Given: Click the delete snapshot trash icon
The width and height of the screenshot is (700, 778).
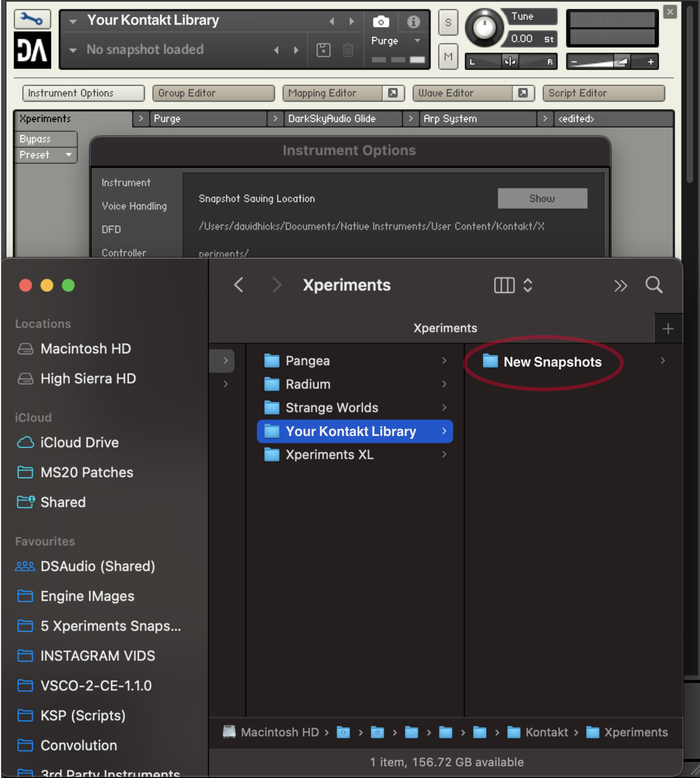Looking at the screenshot, I should click(348, 50).
